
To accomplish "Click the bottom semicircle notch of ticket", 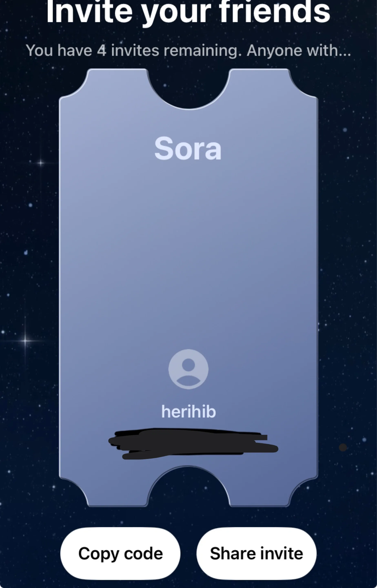I will pyautogui.click(x=188, y=486).
